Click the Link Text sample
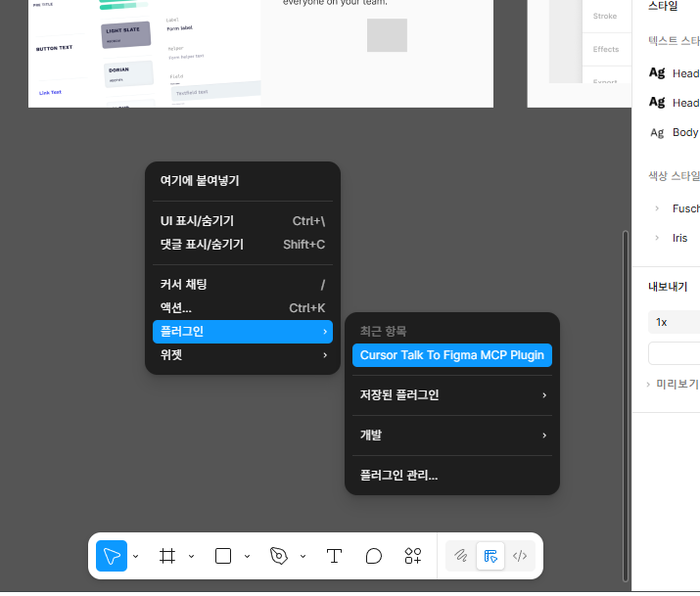Screen dimensions: 700x596 (50, 92)
